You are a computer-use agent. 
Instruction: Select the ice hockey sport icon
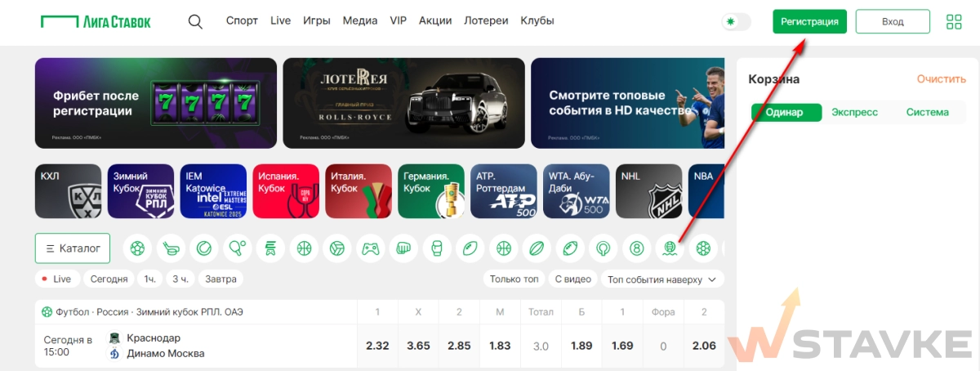pos(171,247)
